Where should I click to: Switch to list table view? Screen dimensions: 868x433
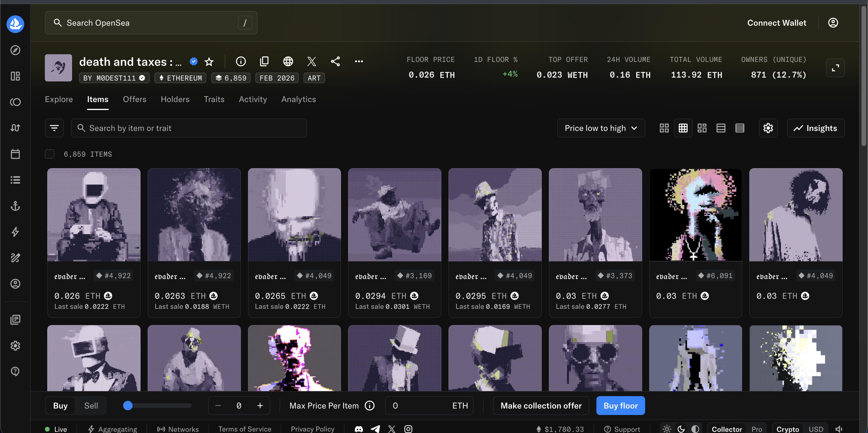721,128
